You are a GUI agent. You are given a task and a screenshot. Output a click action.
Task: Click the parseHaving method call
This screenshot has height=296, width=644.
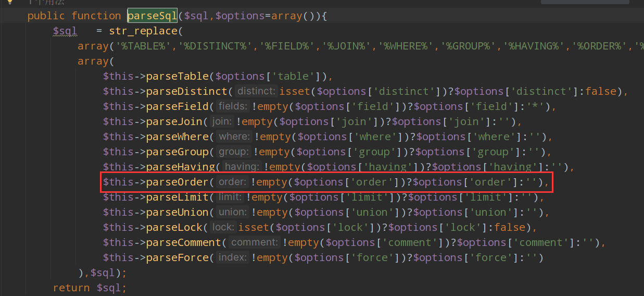181,167
